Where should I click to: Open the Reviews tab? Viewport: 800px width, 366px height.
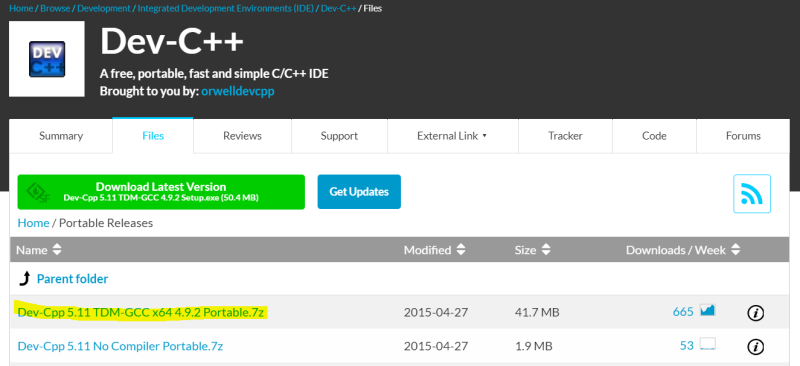(242, 136)
